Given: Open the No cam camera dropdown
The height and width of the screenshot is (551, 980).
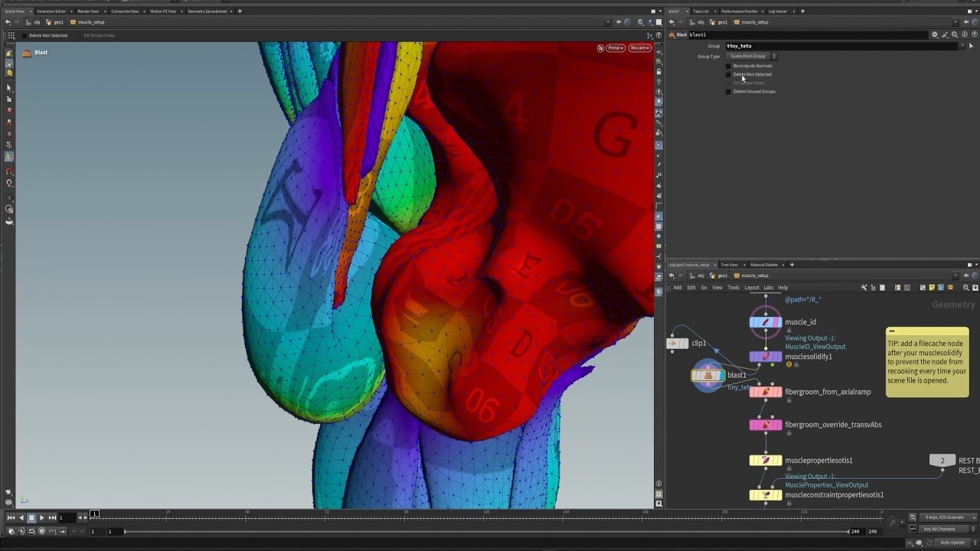Looking at the screenshot, I should click(639, 47).
